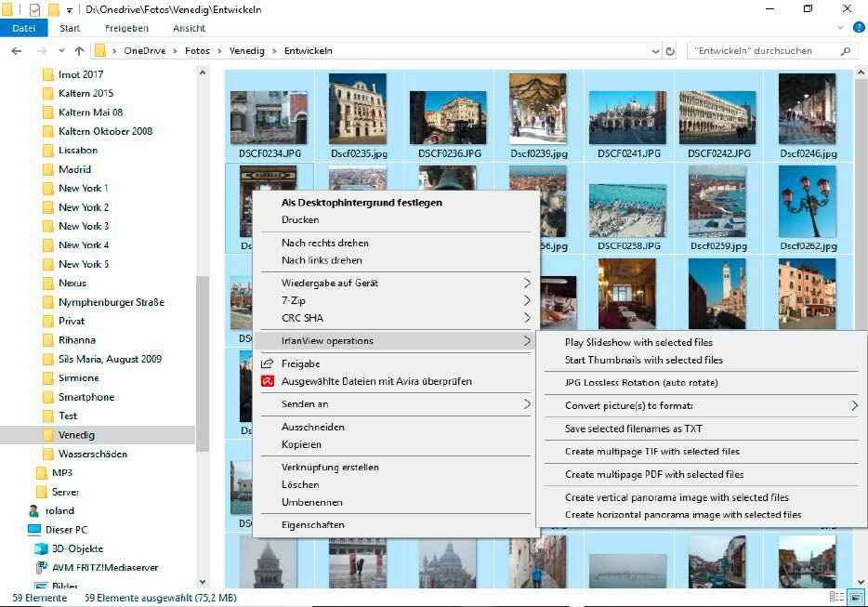Choose Create vertical panorama image
Viewport: 868px width, 607px height.
coord(677,496)
